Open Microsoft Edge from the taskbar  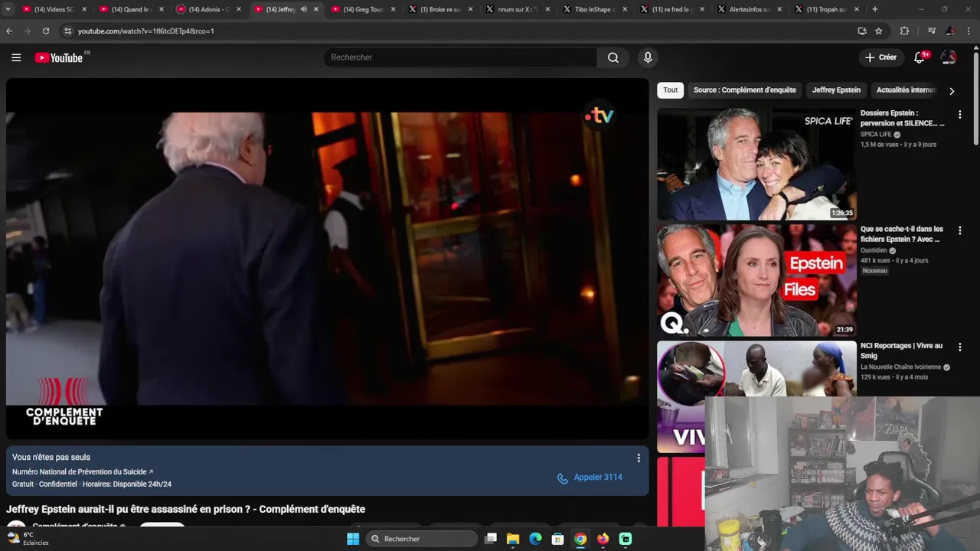535,539
